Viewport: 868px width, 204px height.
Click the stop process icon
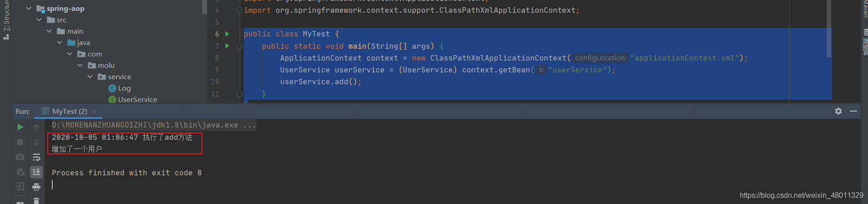pyautogui.click(x=20, y=142)
